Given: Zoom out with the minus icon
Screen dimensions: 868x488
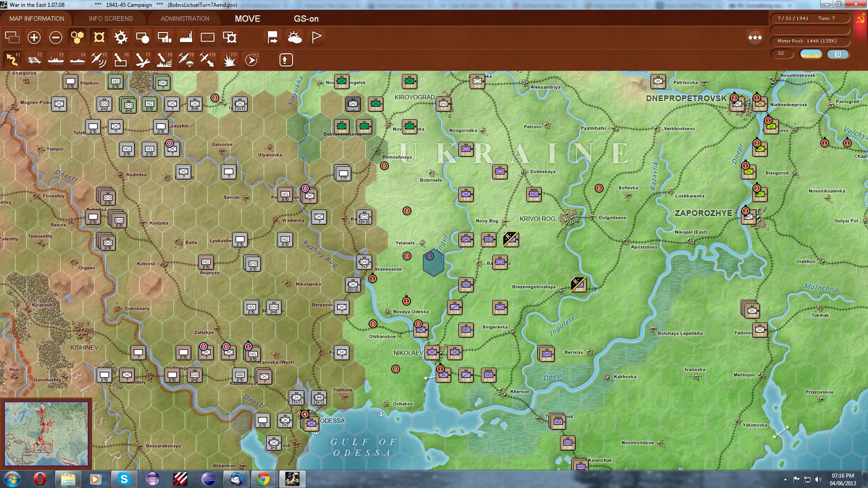Looking at the screenshot, I should (56, 38).
